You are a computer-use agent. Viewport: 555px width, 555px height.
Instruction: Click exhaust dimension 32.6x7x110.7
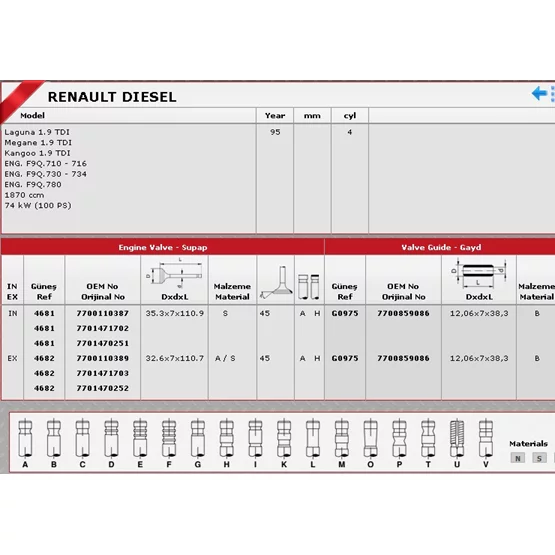click(x=174, y=358)
